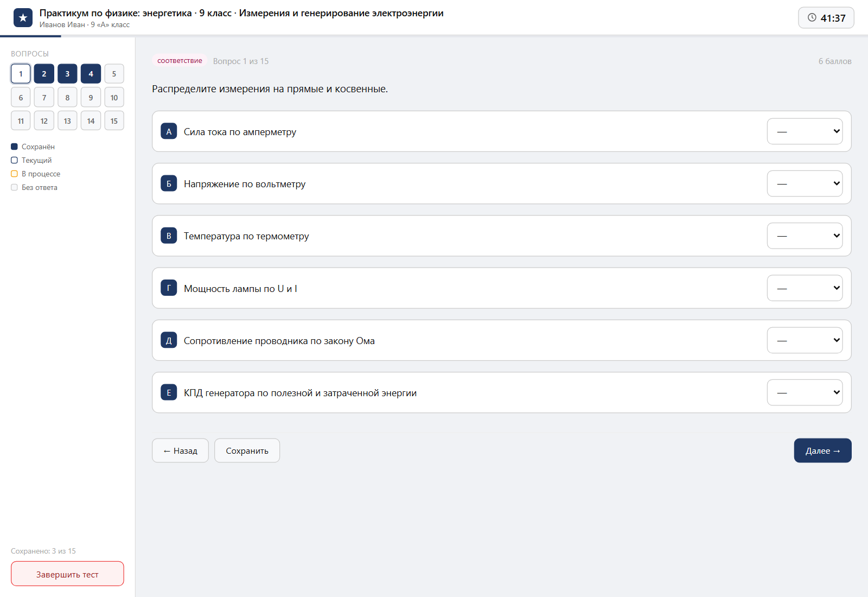This screenshot has height=597, width=868.
Task: Jump to question 8
Action: click(67, 98)
